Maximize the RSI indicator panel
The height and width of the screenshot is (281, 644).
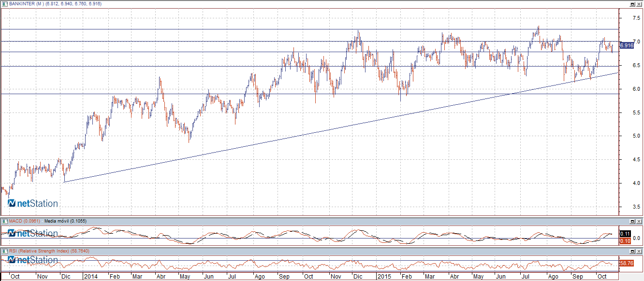[633, 251]
